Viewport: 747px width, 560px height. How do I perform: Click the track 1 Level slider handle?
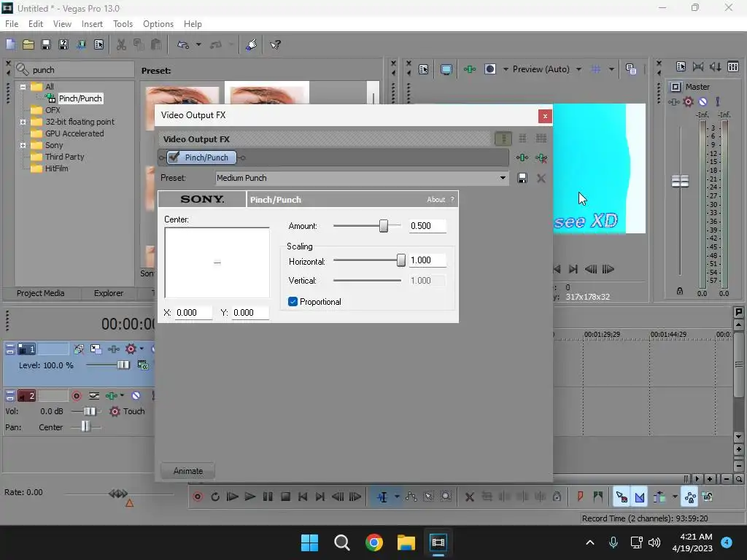123,365
